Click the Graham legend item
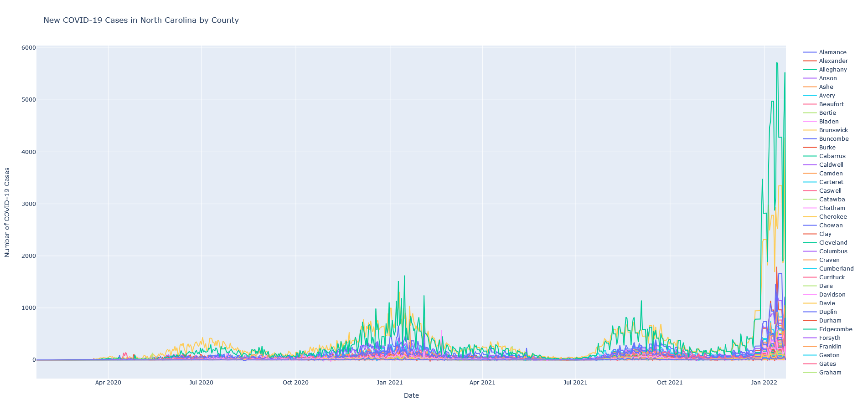Viewport: 868px width, 415px height. [x=830, y=373]
